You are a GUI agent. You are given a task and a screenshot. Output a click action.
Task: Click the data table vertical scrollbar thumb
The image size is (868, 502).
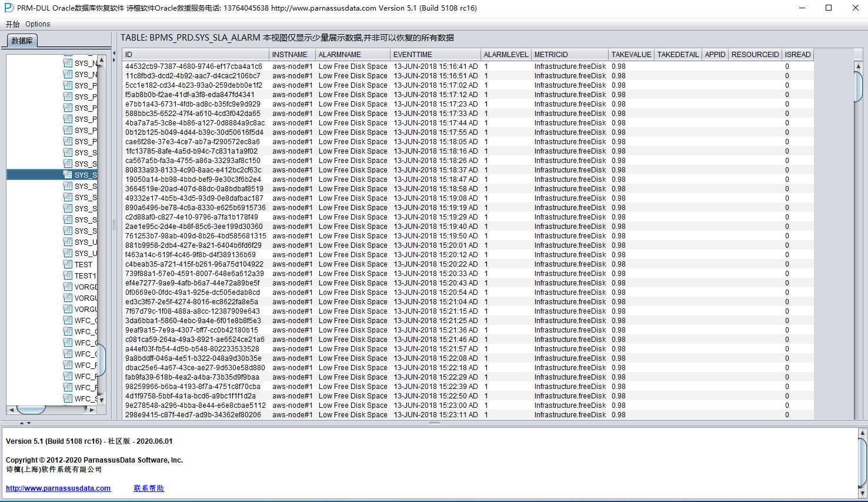[x=859, y=87]
